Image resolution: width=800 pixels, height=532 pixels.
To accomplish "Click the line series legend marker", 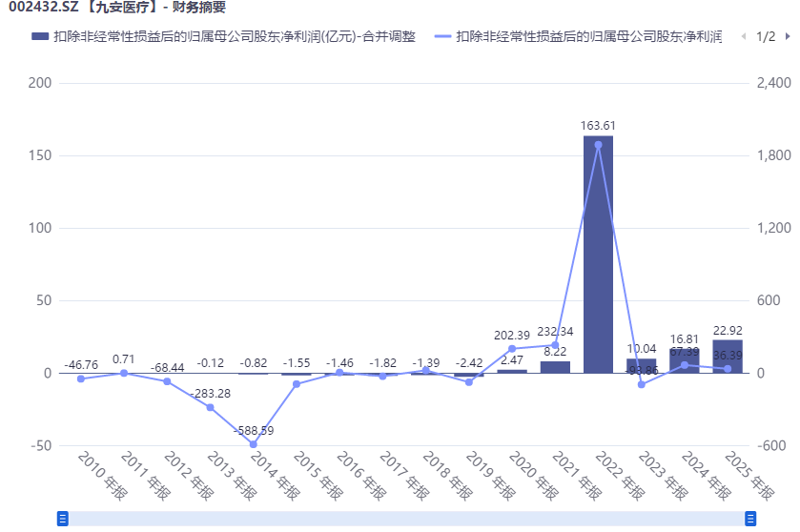I will [x=442, y=36].
